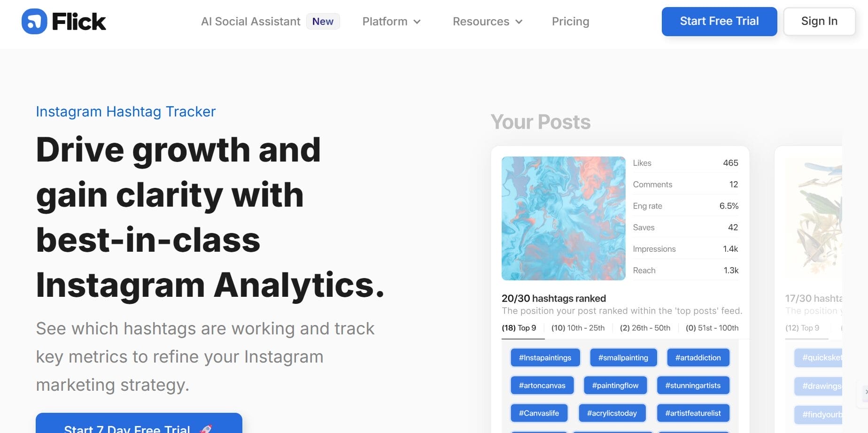Click the Sign In button
The height and width of the screenshot is (433, 868).
point(819,22)
